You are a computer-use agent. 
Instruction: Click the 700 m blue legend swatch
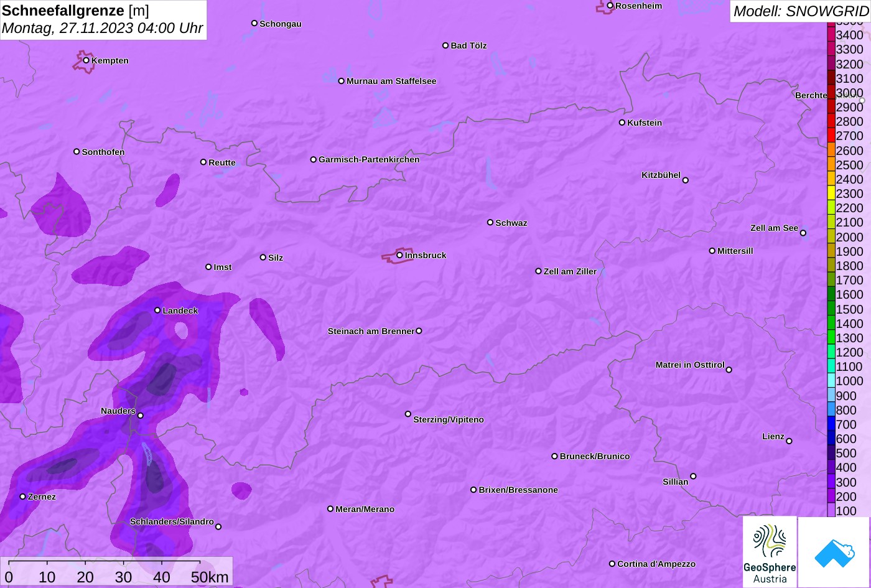click(831, 424)
